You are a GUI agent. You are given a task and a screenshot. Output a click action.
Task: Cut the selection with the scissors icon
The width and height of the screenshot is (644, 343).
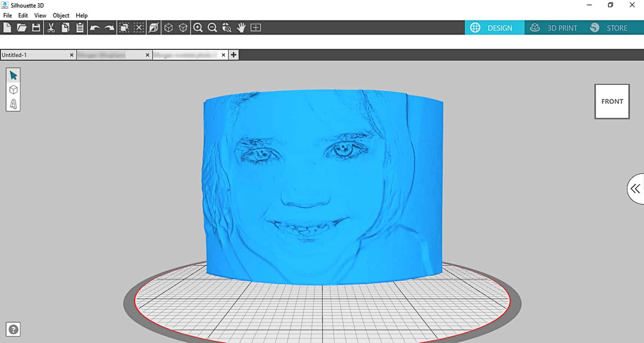[x=51, y=27]
